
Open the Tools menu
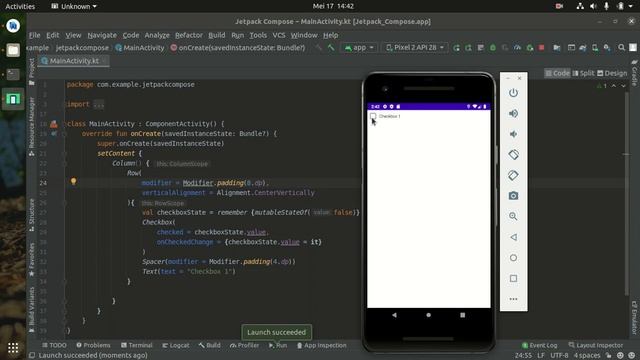[x=258, y=35]
